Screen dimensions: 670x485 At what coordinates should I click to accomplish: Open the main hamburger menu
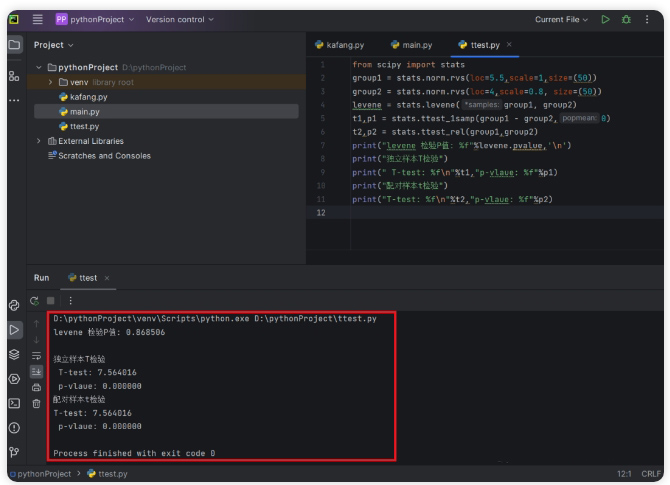[38, 19]
